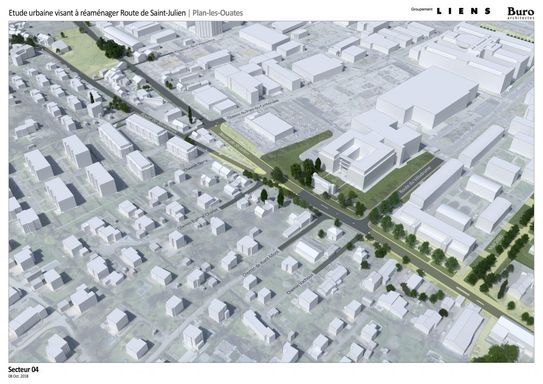Viewport: 543px width, 384px height.
Task: Click the 'Route de Saint-Julien' title words
Action: point(153,13)
